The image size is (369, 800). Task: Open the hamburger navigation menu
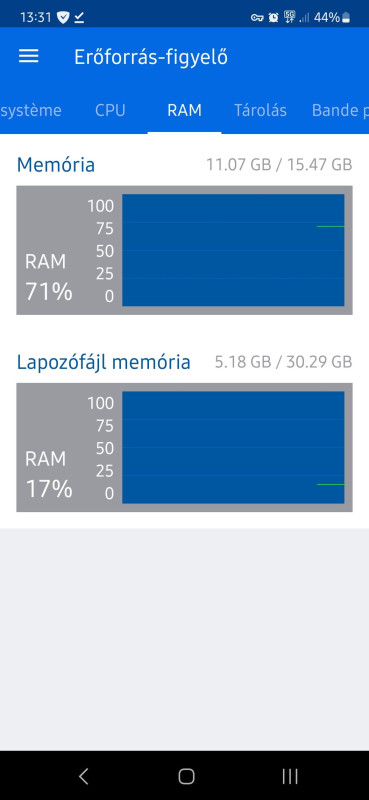tap(29, 57)
